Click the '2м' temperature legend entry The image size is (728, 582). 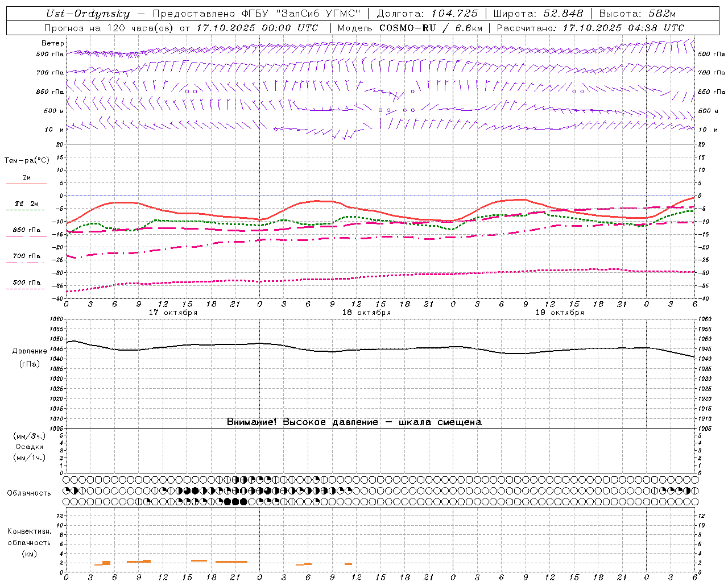[x=27, y=177]
